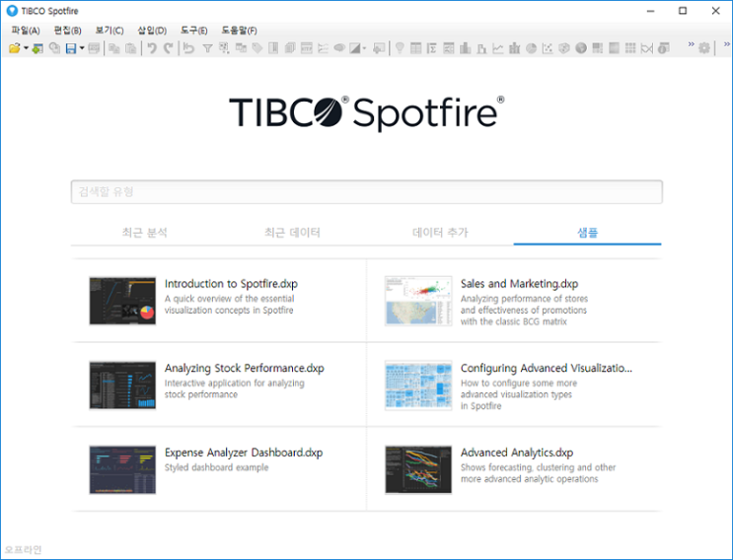The height and width of the screenshot is (560, 733).
Task: Click the Save floppy disk icon
Action: coord(71,48)
